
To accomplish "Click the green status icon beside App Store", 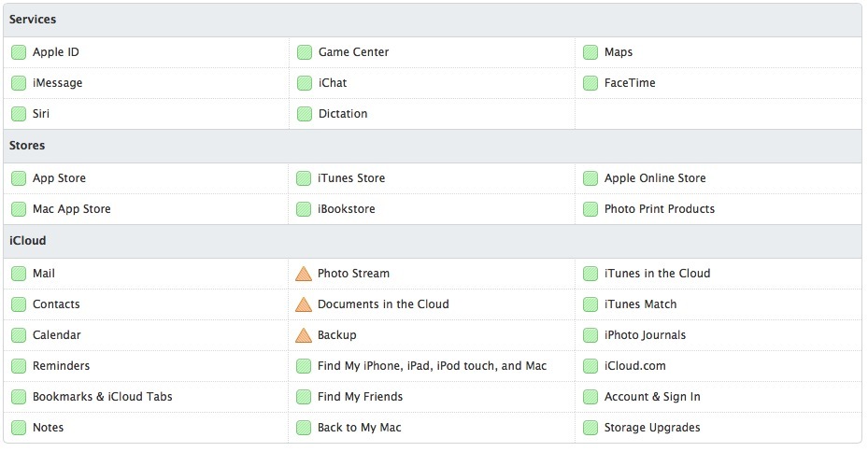I will (19, 178).
